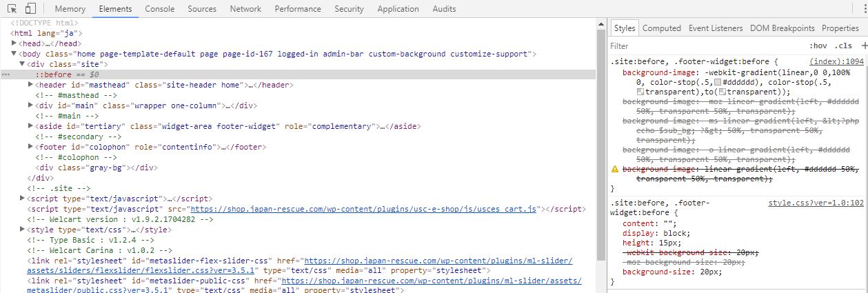This screenshot has height=293, width=868.
Task: Activate the inspect element picker icon
Action: [12, 9]
